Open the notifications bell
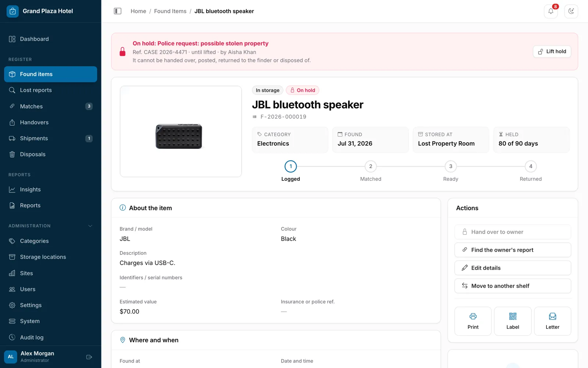 pos(551,11)
